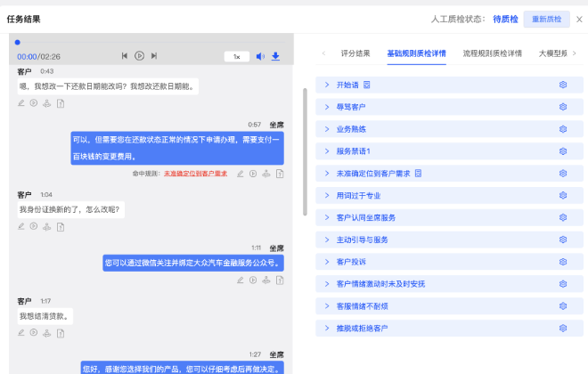The image size is (588, 374).
Task: Open the 1x playback speed selector
Action: [236, 56]
